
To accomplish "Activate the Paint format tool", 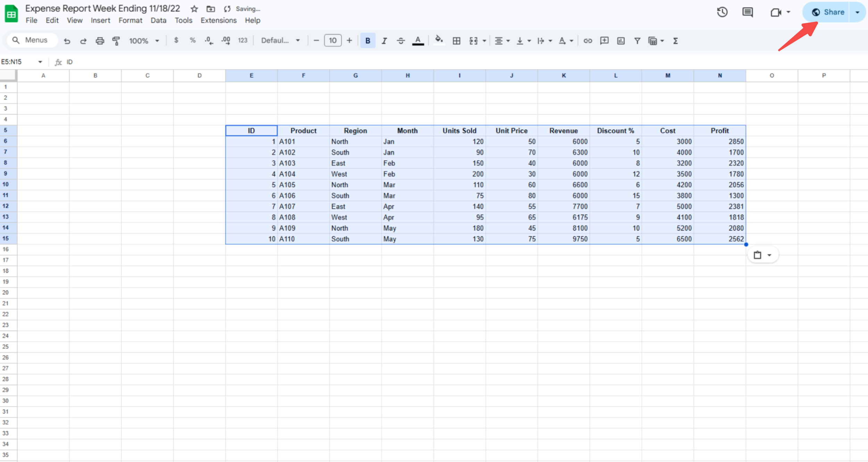I will [116, 41].
